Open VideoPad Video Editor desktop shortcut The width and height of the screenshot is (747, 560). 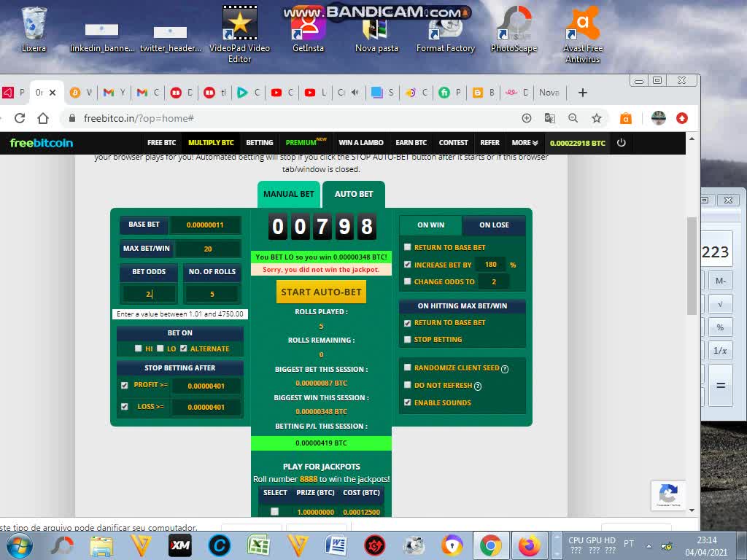[x=239, y=34]
